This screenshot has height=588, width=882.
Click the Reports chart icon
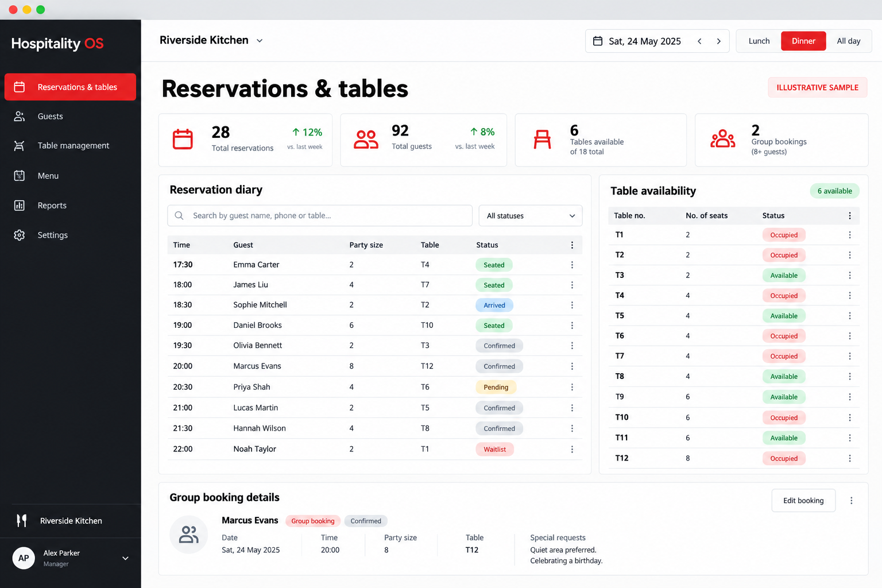pyautogui.click(x=20, y=205)
